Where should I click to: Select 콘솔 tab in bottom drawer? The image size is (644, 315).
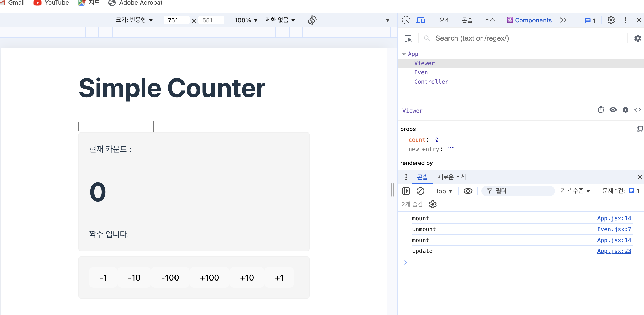pos(422,177)
